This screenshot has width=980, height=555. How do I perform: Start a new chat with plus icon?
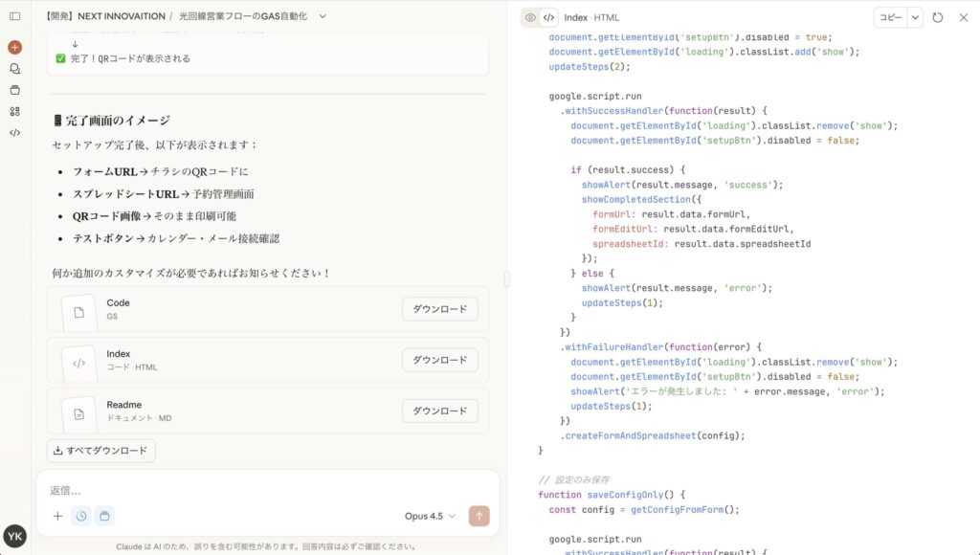coord(14,47)
